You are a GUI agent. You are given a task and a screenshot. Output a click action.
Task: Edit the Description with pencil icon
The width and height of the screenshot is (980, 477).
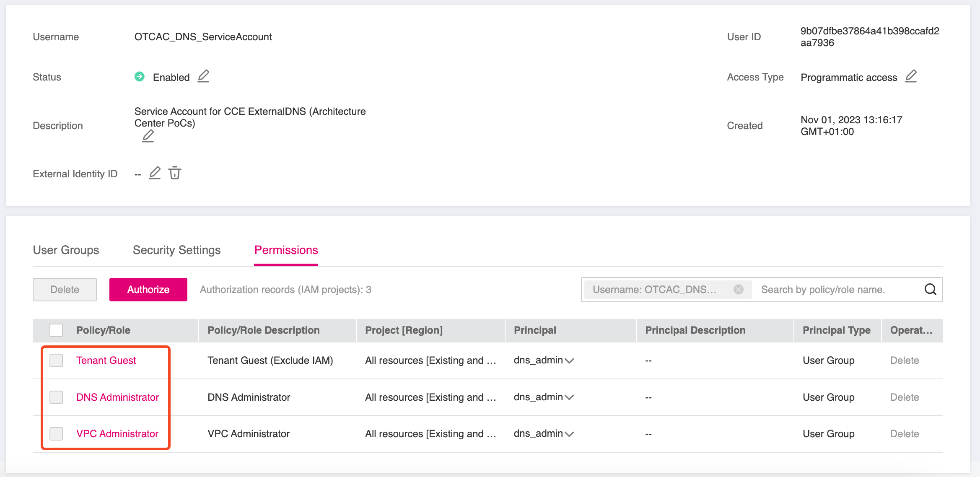(148, 136)
